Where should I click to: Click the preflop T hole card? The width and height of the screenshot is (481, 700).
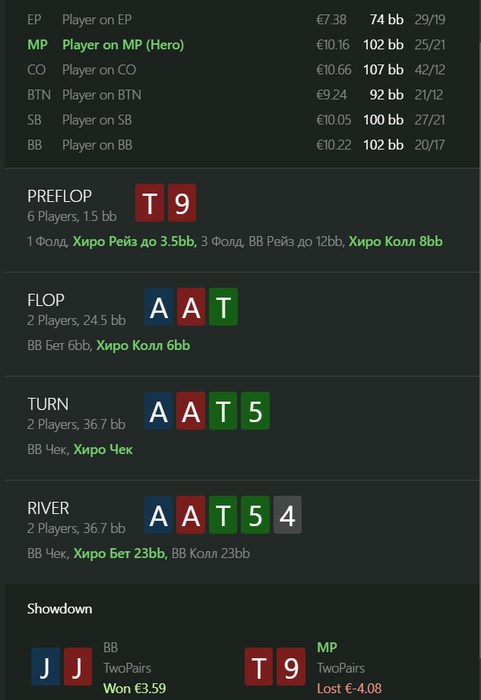coord(150,203)
